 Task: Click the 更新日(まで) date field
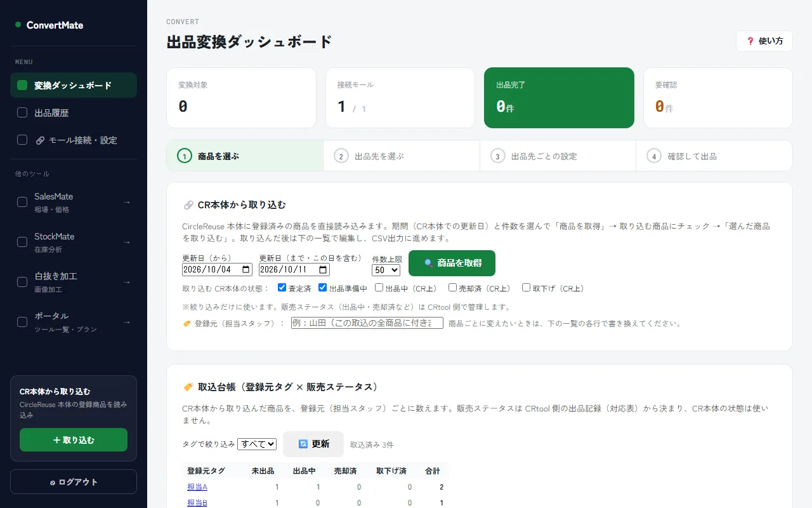[x=294, y=270]
